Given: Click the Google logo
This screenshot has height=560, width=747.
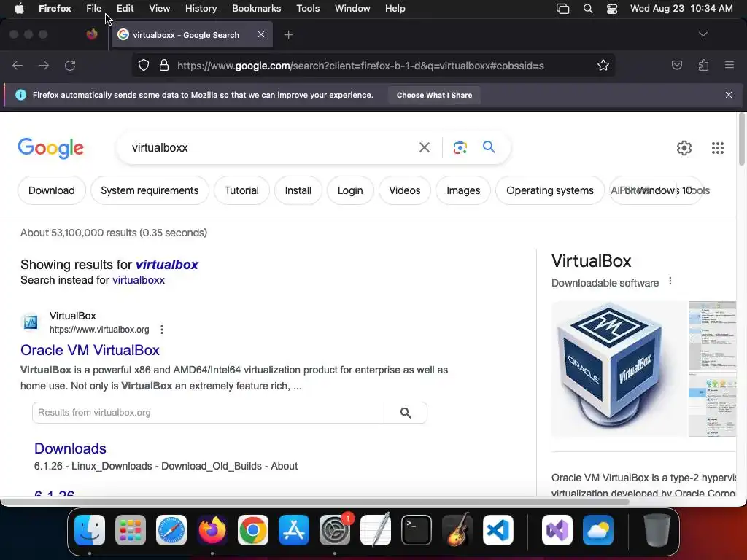Looking at the screenshot, I should (50, 148).
